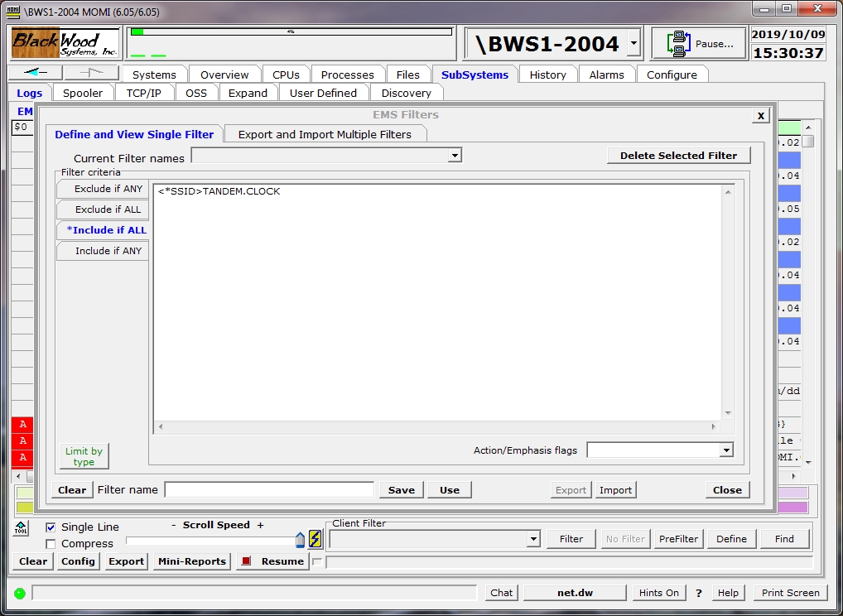Click the Limit by type button
This screenshot has width=843, height=616.
[84, 456]
